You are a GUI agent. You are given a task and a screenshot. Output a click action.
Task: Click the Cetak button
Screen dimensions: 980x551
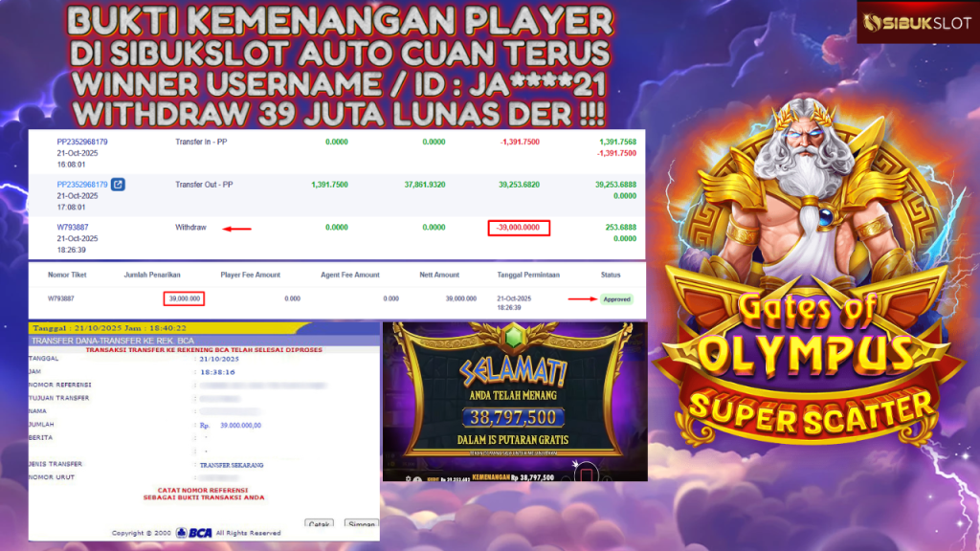click(x=320, y=523)
